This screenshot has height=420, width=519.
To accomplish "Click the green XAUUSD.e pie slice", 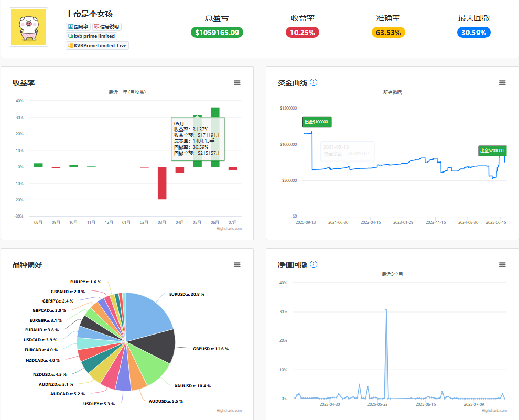I will (x=150, y=365).
